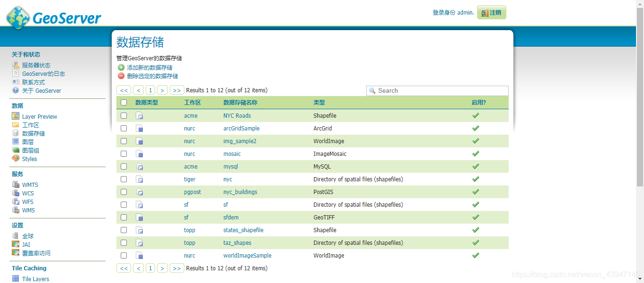Image resolution: width=644 pixels, height=283 pixels.
Task: Click the Search input field
Action: 438,90
